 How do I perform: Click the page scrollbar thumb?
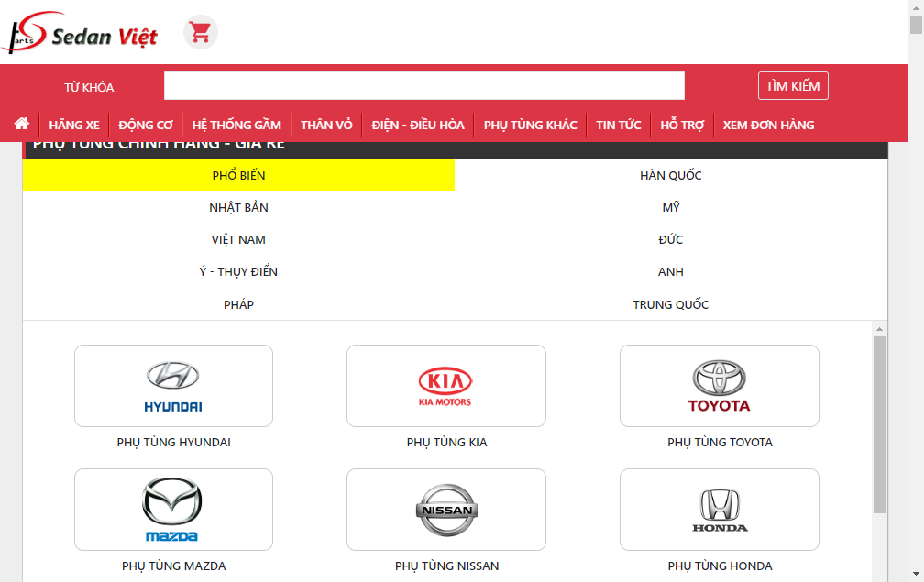click(x=916, y=24)
